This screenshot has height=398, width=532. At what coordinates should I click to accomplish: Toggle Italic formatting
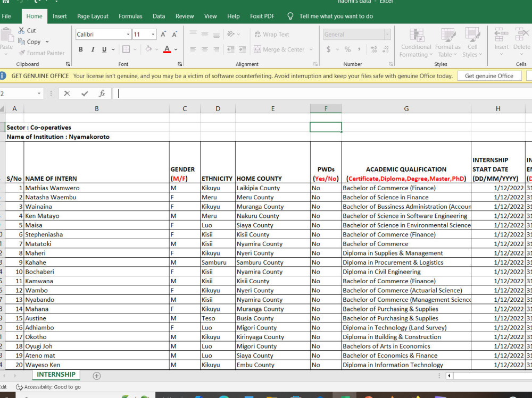coord(93,49)
